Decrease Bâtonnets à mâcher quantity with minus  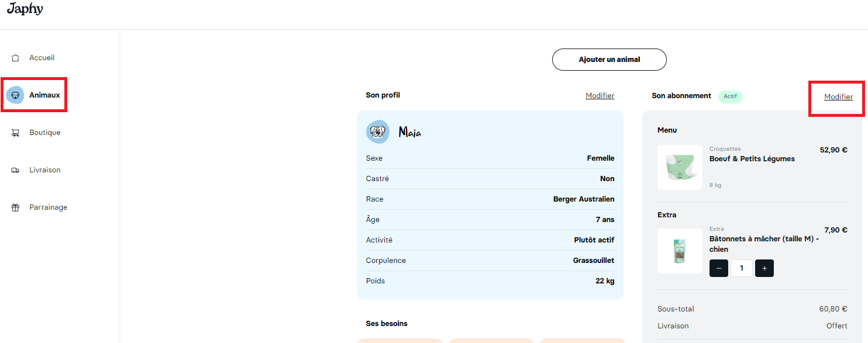click(x=719, y=268)
